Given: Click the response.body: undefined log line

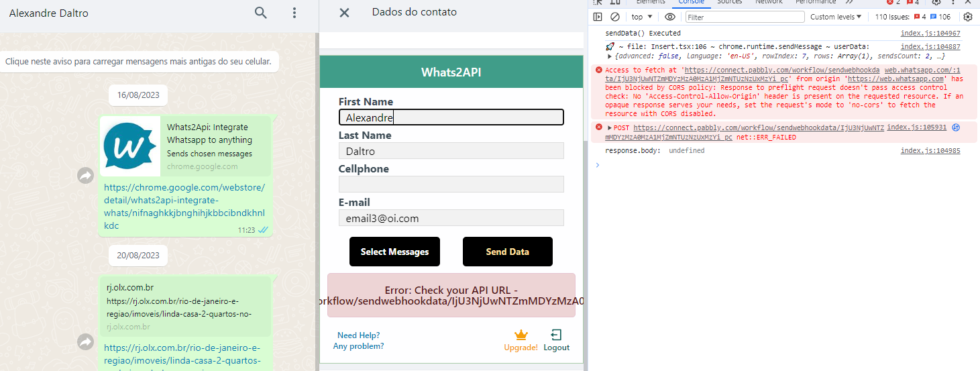Looking at the screenshot, I should point(654,151).
